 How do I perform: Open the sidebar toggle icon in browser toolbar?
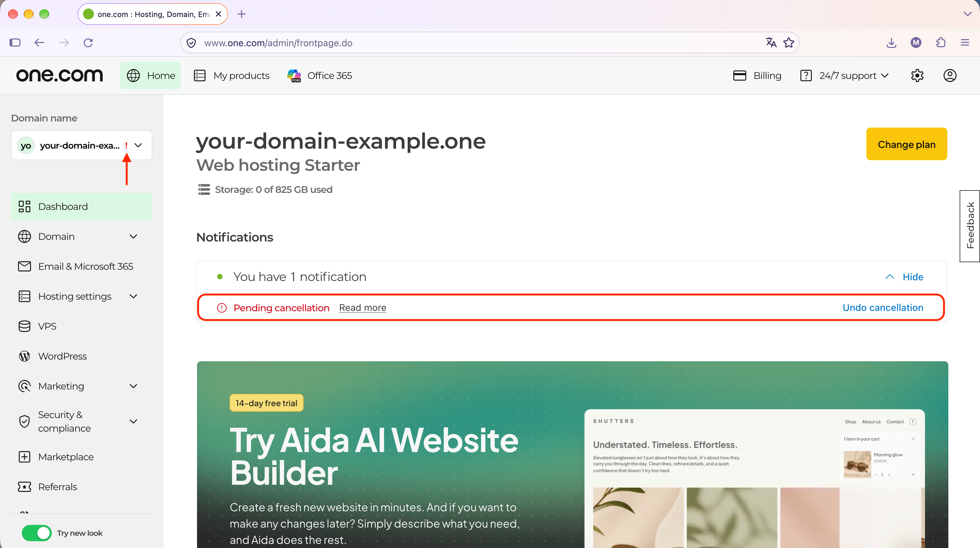point(15,43)
